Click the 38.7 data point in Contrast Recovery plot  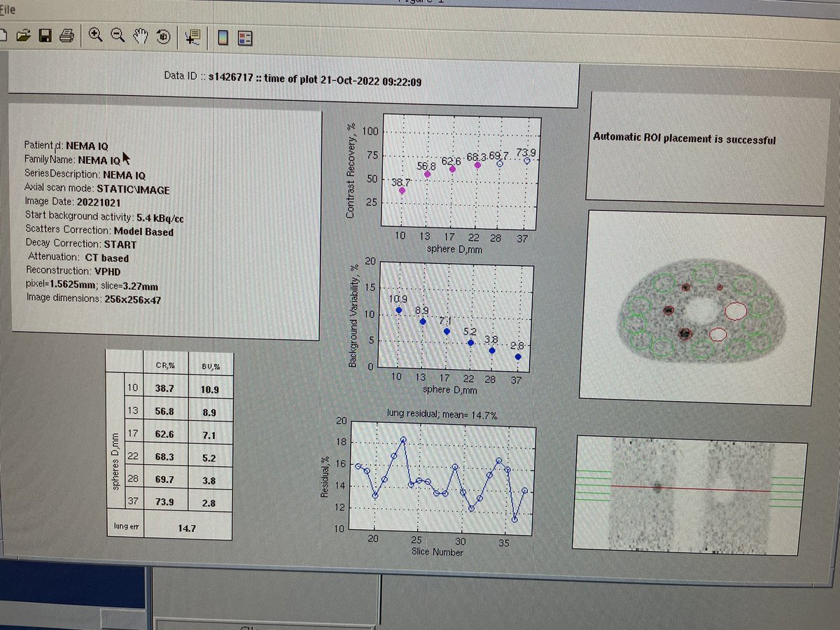(402, 190)
